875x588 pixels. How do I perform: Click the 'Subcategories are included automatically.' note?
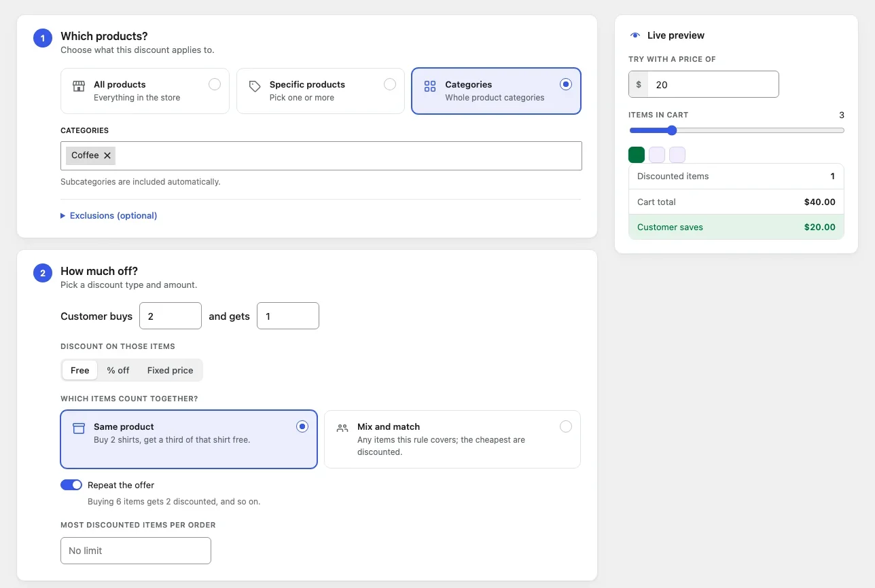141,182
